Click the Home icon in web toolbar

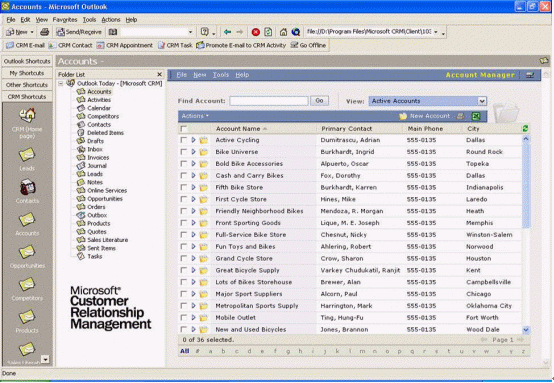pos(283,32)
